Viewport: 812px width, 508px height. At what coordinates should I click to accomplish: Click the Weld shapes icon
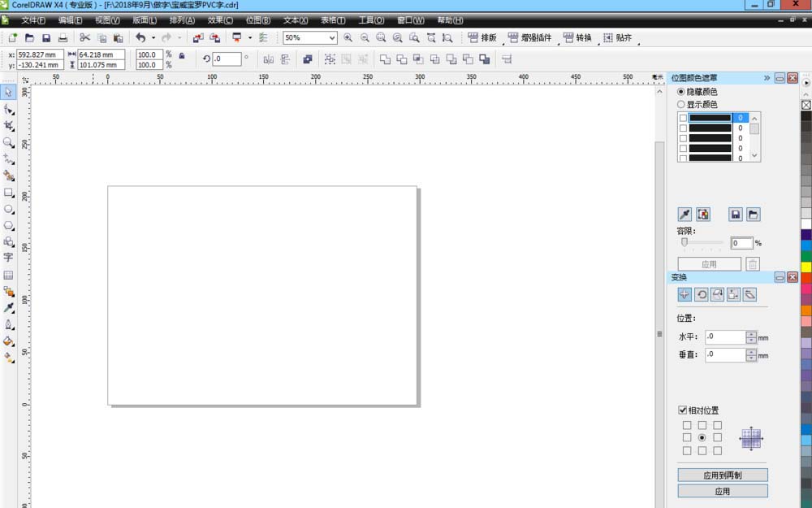(385, 59)
